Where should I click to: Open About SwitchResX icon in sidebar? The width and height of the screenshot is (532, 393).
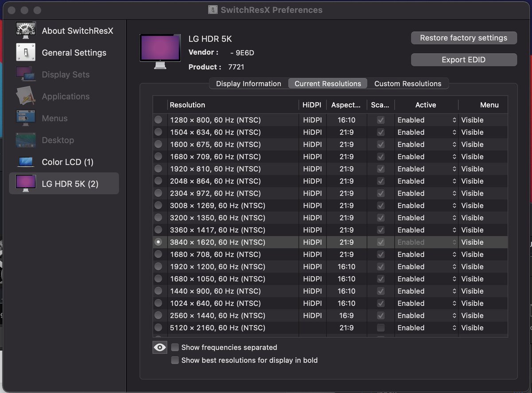click(x=25, y=31)
